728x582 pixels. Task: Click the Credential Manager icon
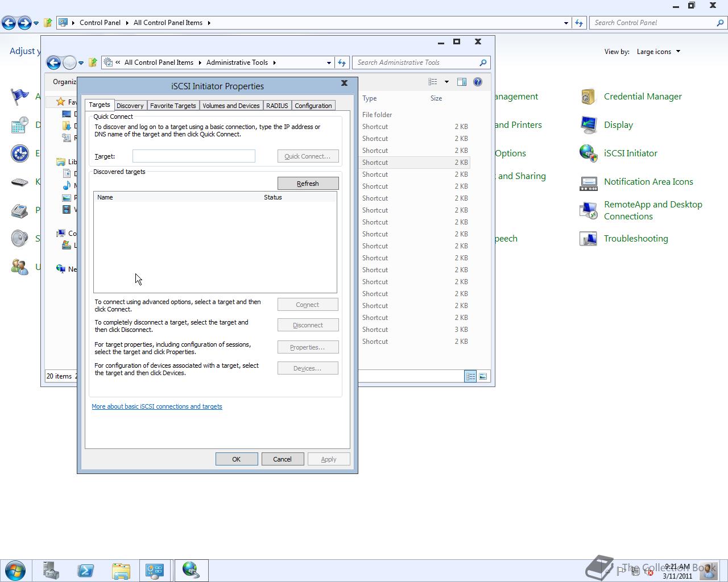click(x=588, y=97)
